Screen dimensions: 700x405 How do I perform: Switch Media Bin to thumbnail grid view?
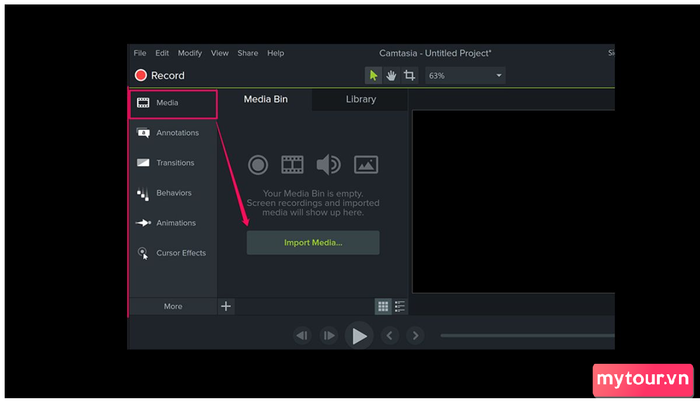tap(383, 306)
